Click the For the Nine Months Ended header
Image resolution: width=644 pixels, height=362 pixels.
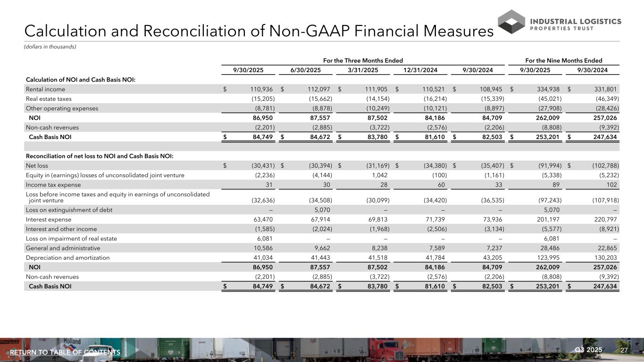(564, 61)
